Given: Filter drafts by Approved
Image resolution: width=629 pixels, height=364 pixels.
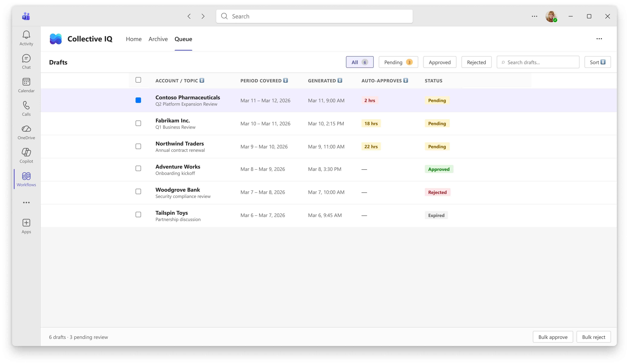Looking at the screenshot, I should click(x=440, y=62).
